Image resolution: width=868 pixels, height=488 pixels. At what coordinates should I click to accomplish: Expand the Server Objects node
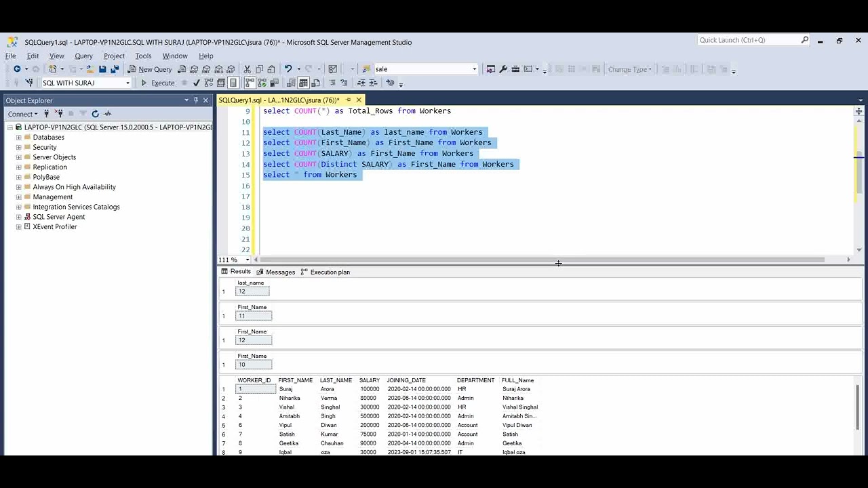click(x=19, y=157)
